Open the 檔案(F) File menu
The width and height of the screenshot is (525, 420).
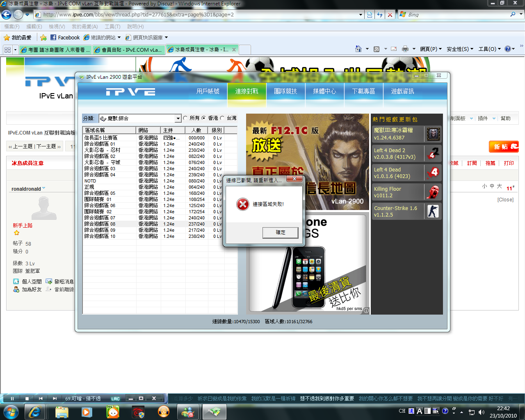[x=12, y=26]
